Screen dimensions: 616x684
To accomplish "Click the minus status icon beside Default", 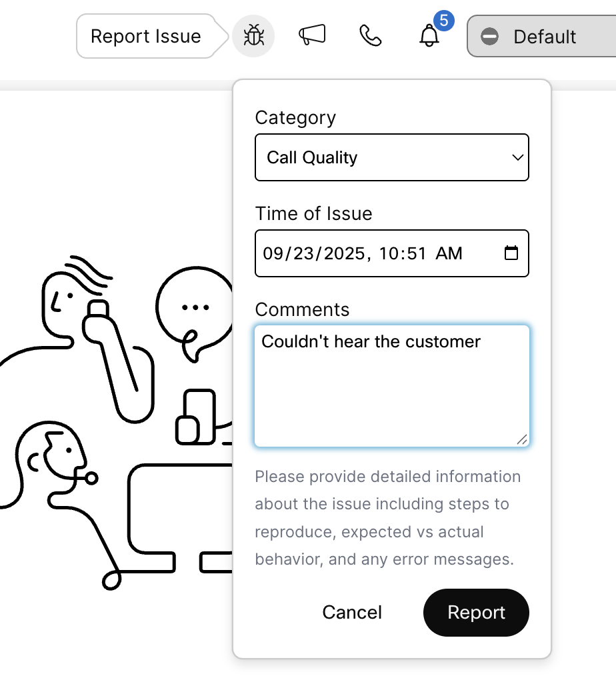I will click(x=490, y=37).
